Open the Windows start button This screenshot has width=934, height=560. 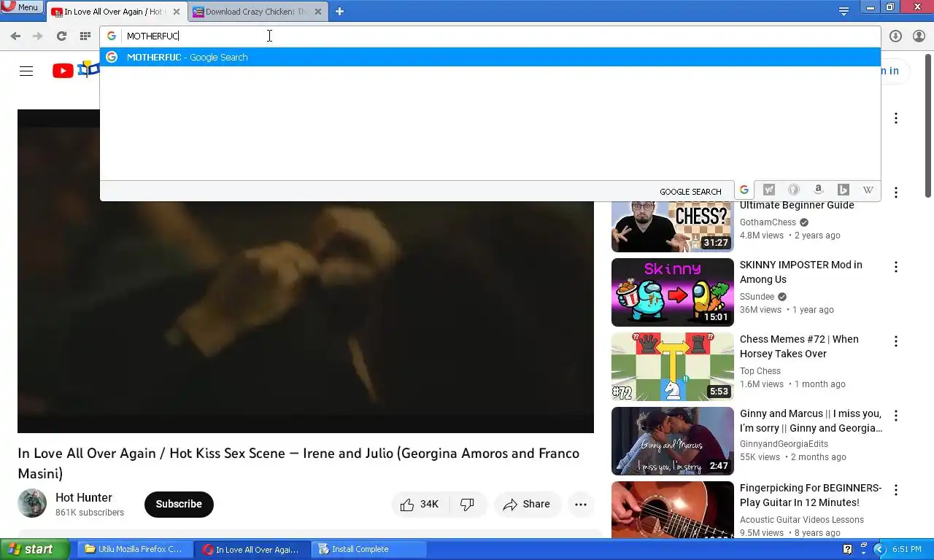tap(34, 549)
